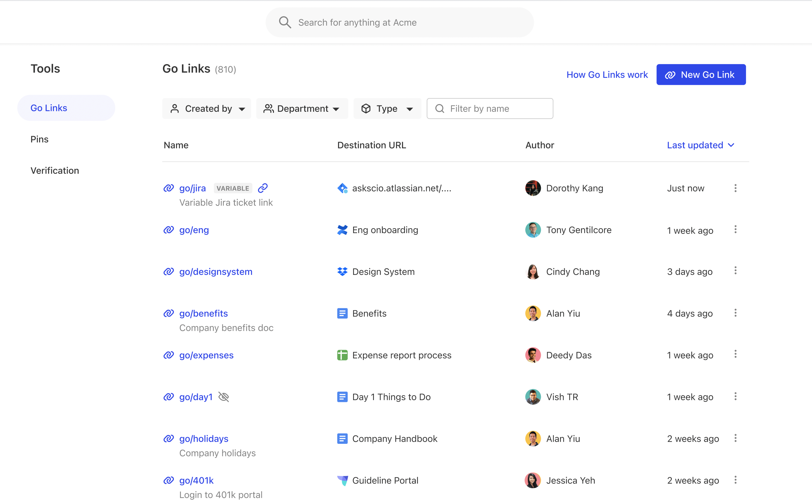Click the Guideline Portal app icon
This screenshot has width=812, height=504.
point(342,480)
